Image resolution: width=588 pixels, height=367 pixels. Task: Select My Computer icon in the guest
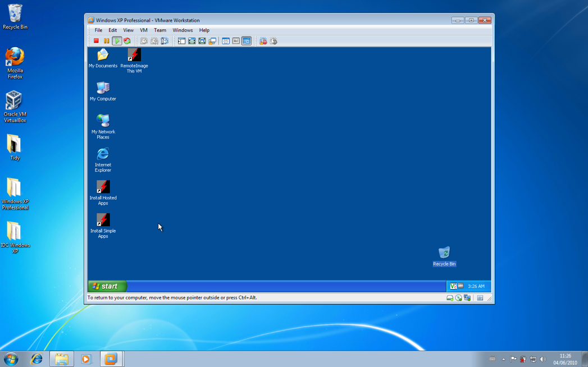(103, 91)
